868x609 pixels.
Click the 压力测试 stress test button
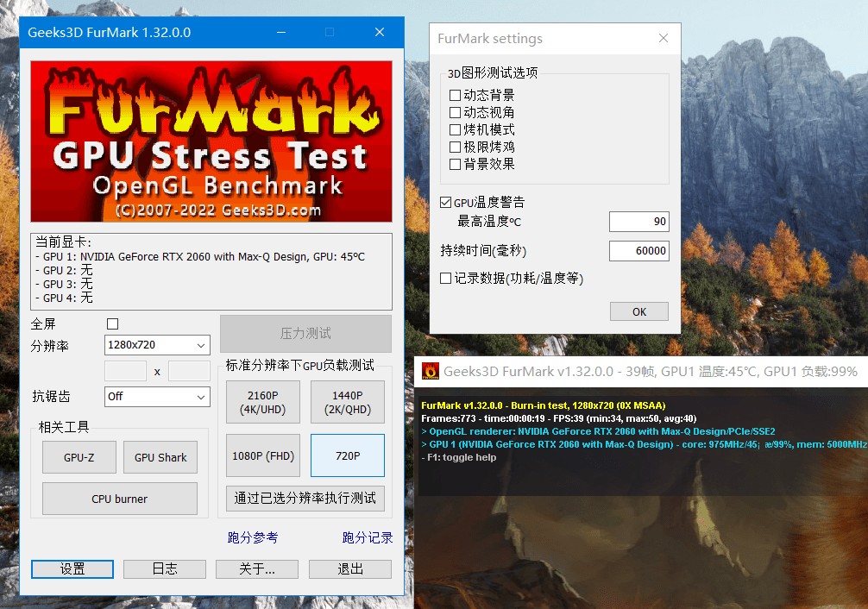point(305,333)
